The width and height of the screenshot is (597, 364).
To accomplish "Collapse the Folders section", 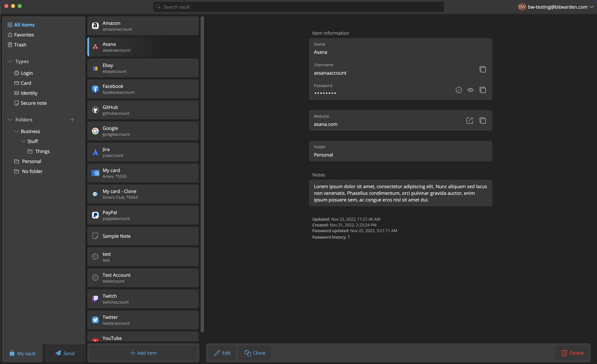I will (10, 120).
